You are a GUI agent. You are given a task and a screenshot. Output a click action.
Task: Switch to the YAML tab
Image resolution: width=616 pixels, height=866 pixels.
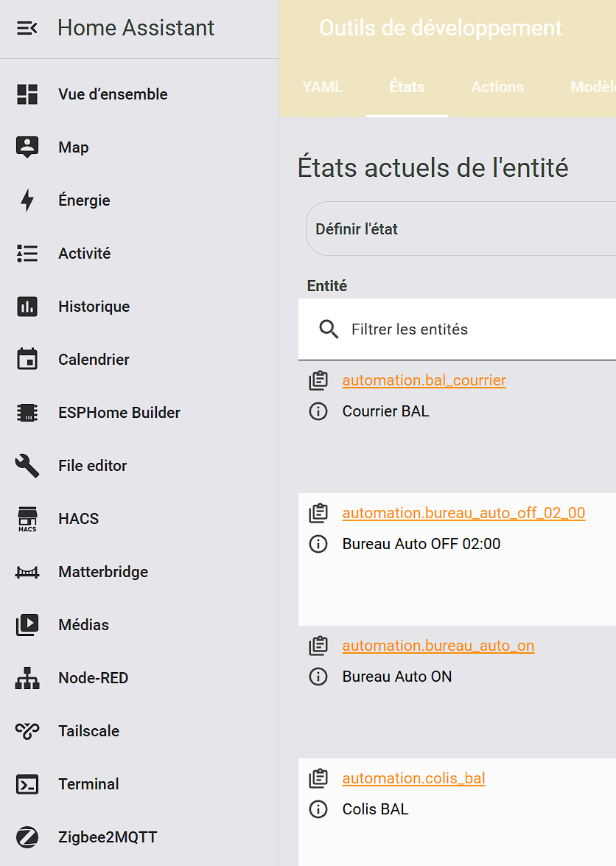323,87
